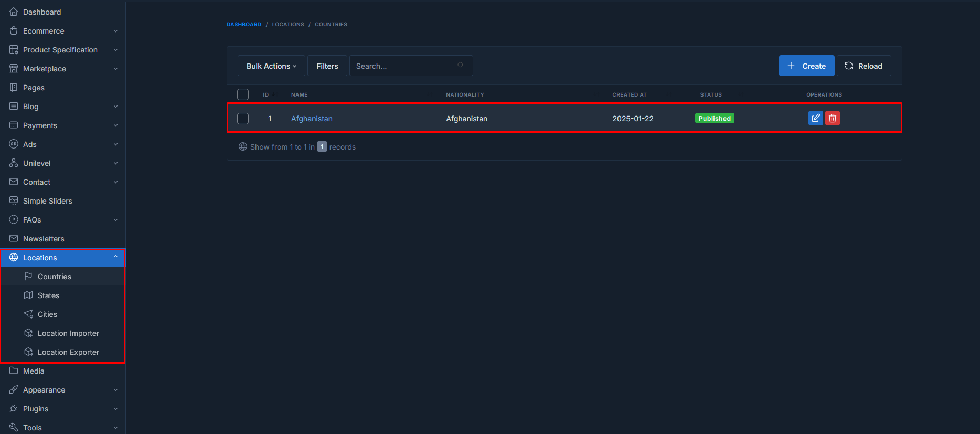The image size is (980, 434).
Task: Expand the Ecommerce sidebar menu
Action: (63, 31)
